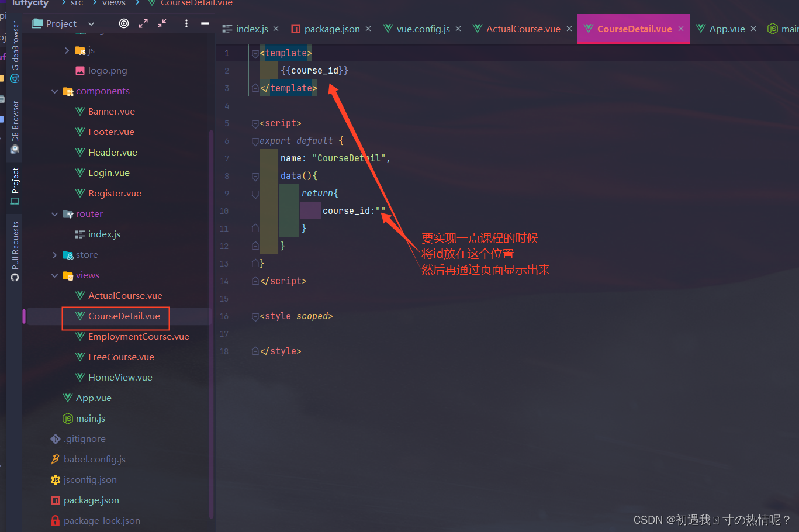Click the {{course_id}} template expression

coord(314,71)
